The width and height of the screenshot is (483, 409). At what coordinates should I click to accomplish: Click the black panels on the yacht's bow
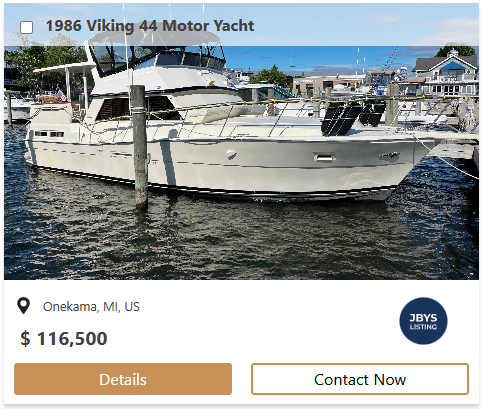pyautogui.click(x=353, y=116)
